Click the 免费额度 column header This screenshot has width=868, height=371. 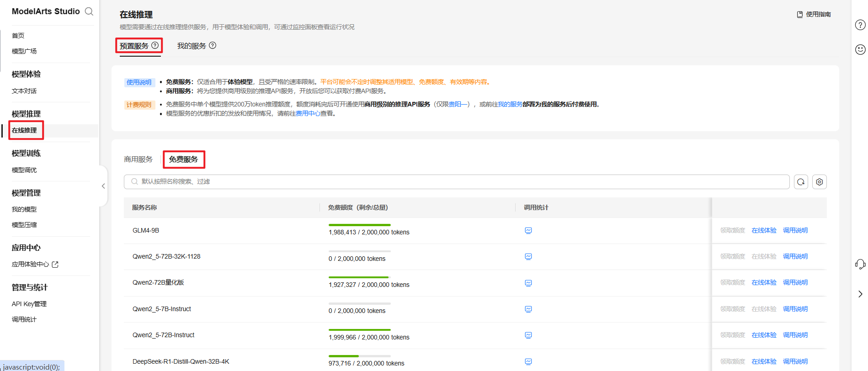[358, 207]
